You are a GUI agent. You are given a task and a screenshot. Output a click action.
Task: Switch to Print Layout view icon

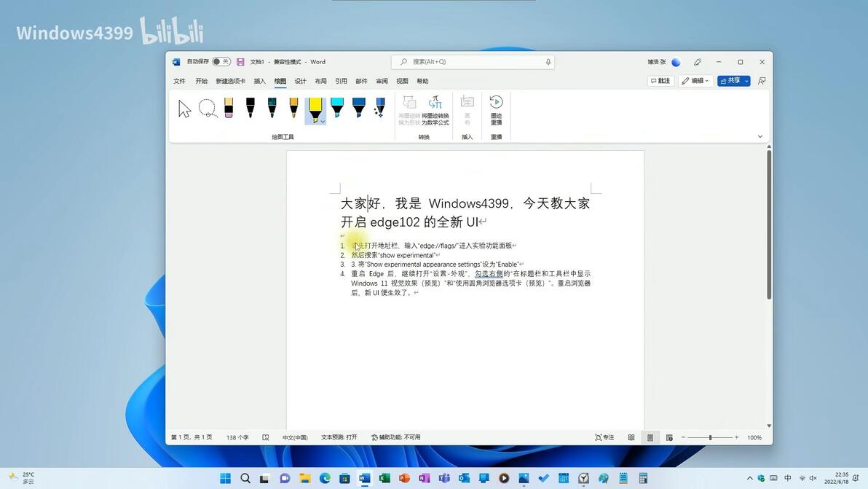(x=650, y=437)
